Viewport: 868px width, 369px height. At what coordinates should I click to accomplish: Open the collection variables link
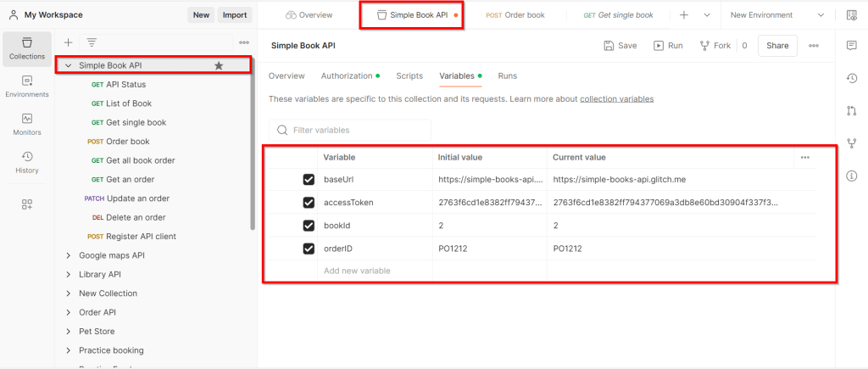(x=616, y=99)
